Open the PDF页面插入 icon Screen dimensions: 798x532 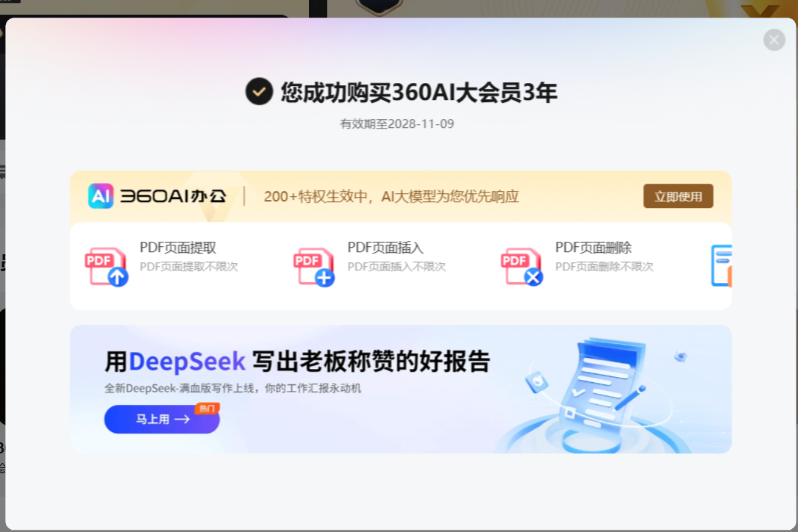pyautogui.click(x=314, y=267)
